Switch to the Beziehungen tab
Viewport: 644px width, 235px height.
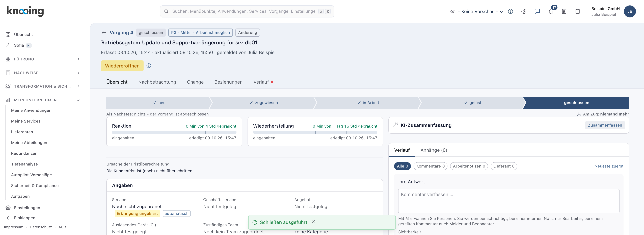point(228,82)
